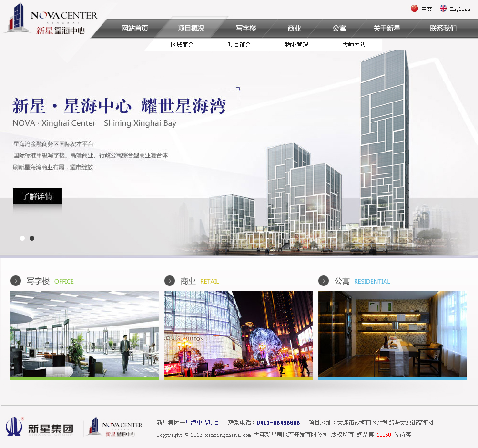Open the residential apartment thumbnail image

[x=392, y=334]
